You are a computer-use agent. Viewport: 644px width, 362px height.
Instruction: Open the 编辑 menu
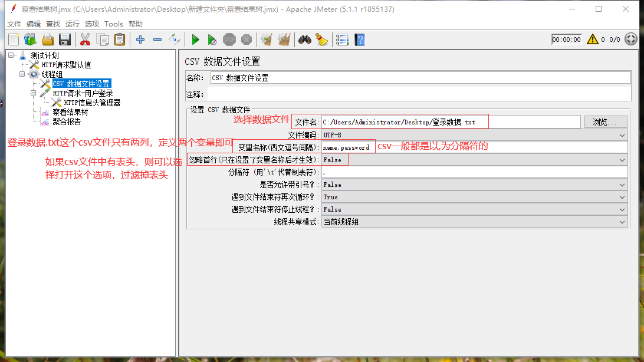point(34,24)
